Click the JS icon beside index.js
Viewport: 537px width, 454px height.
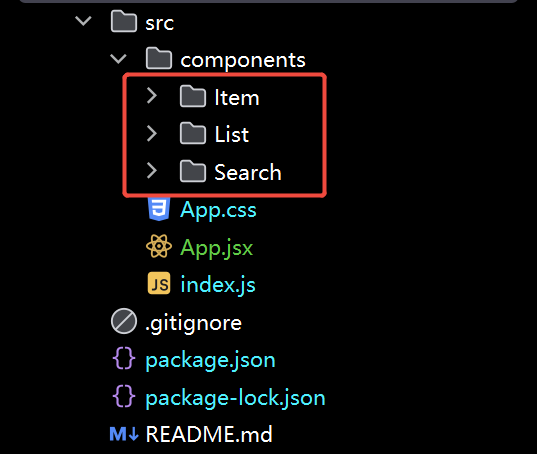coord(159,283)
